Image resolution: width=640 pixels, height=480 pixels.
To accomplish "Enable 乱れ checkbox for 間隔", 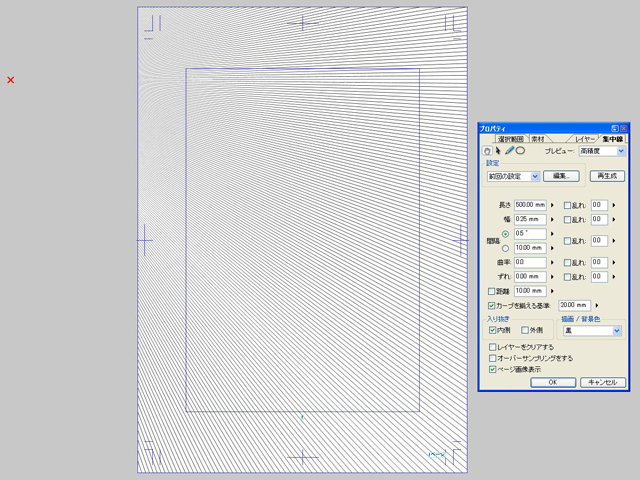I will 567,241.
